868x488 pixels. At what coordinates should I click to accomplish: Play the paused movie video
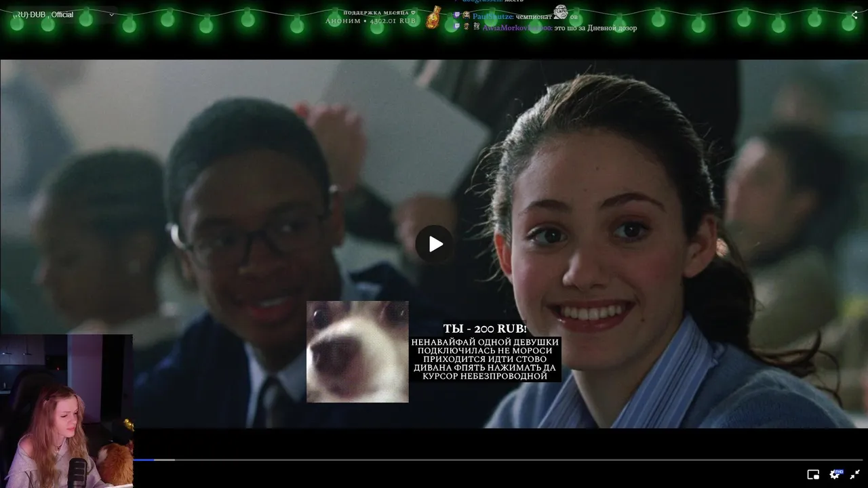click(434, 244)
